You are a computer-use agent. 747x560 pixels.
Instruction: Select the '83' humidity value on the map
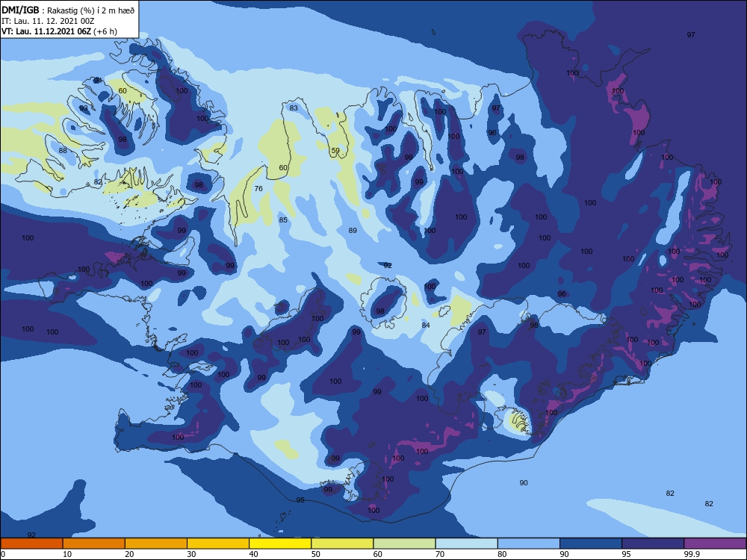tap(294, 108)
